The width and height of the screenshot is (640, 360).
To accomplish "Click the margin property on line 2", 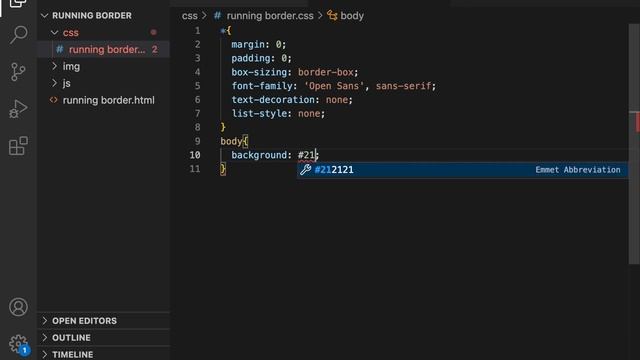I will [x=248, y=44].
